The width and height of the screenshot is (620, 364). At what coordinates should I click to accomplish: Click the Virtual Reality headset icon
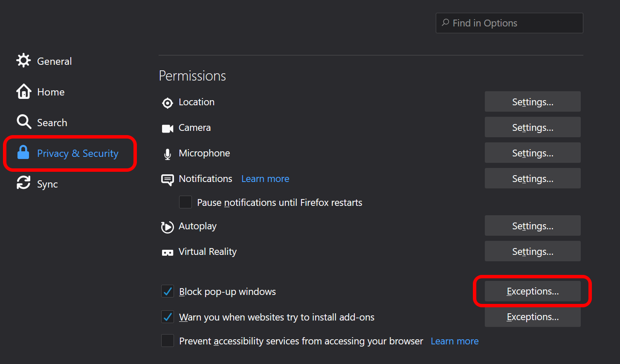point(168,253)
